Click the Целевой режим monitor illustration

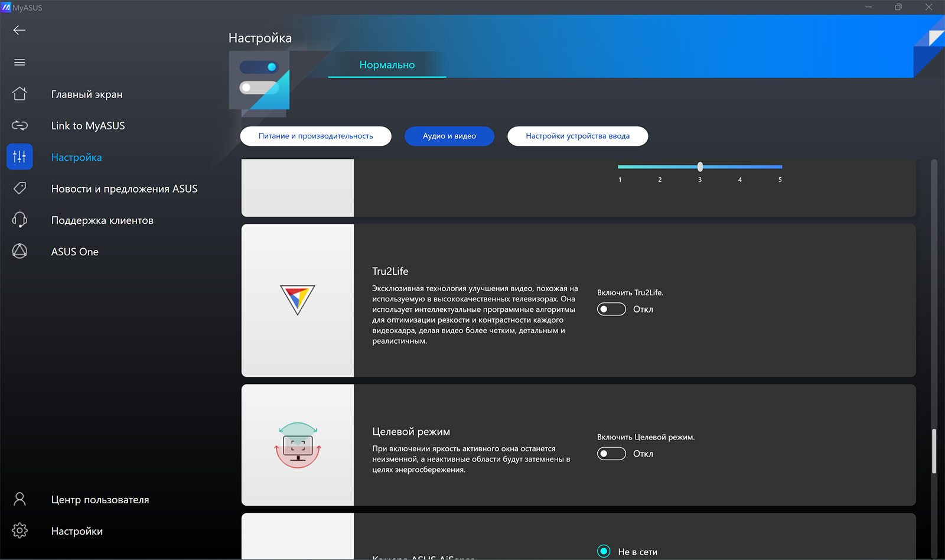click(298, 445)
